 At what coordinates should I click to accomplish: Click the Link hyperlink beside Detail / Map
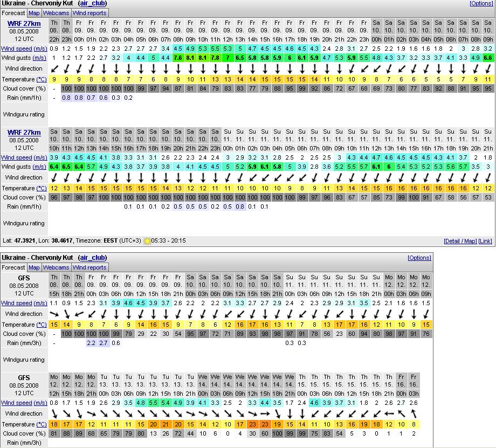(x=485, y=241)
